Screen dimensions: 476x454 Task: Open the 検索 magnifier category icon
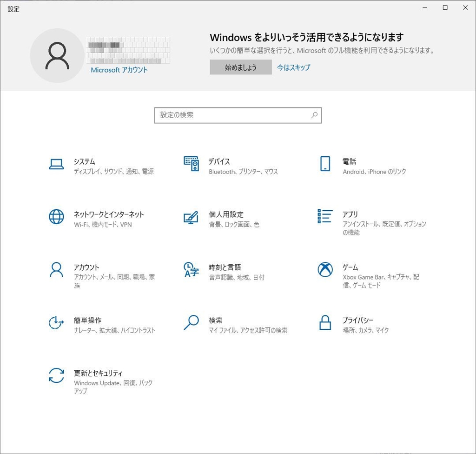click(x=191, y=322)
